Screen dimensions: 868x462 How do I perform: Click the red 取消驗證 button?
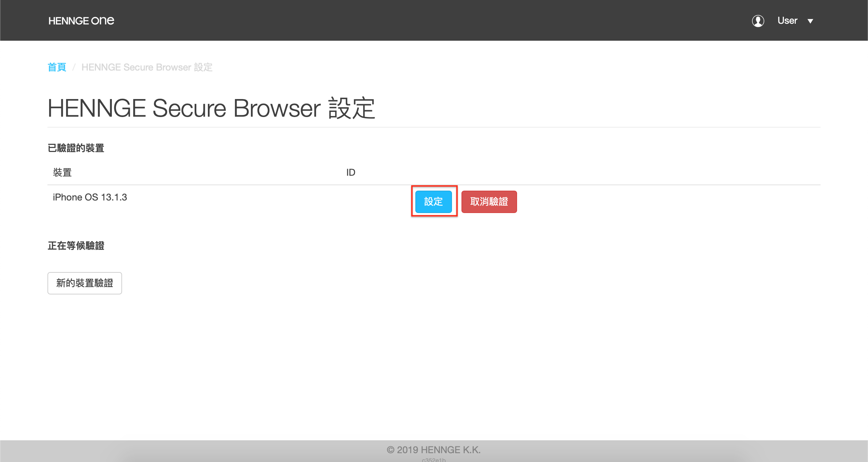(489, 202)
